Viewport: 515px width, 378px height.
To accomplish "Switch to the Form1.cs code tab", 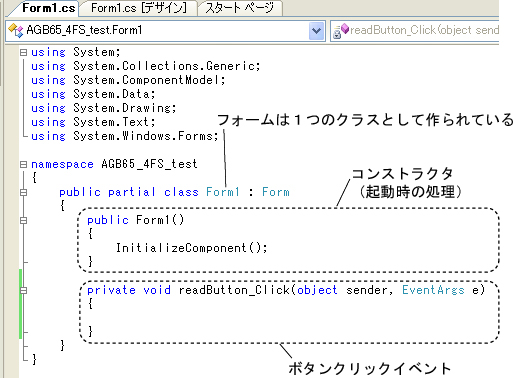I will pyautogui.click(x=48, y=8).
